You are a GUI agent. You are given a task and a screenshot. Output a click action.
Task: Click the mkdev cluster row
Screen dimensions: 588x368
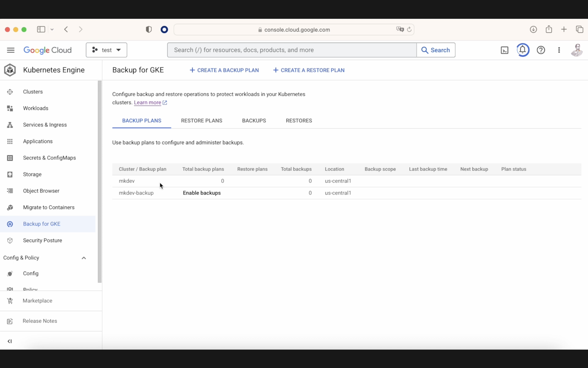click(126, 181)
